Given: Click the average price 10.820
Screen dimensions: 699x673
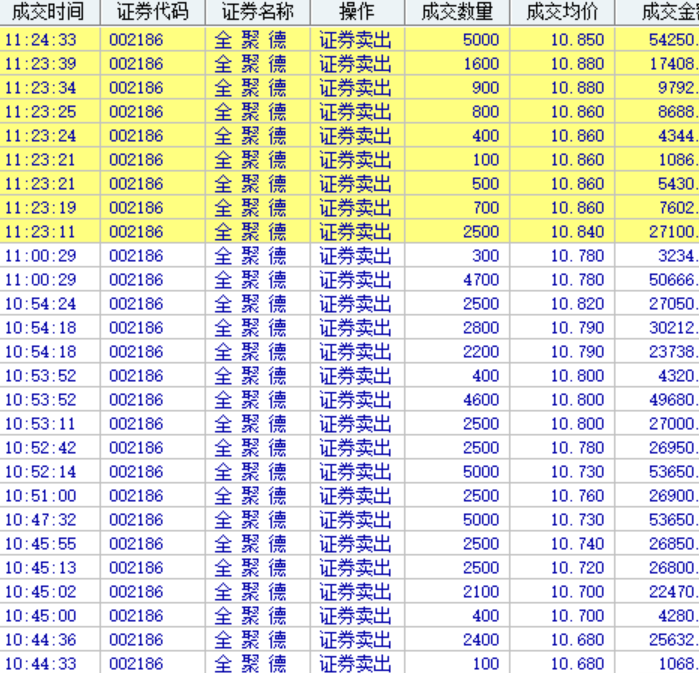Looking at the screenshot, I should [x=577, y=304].
